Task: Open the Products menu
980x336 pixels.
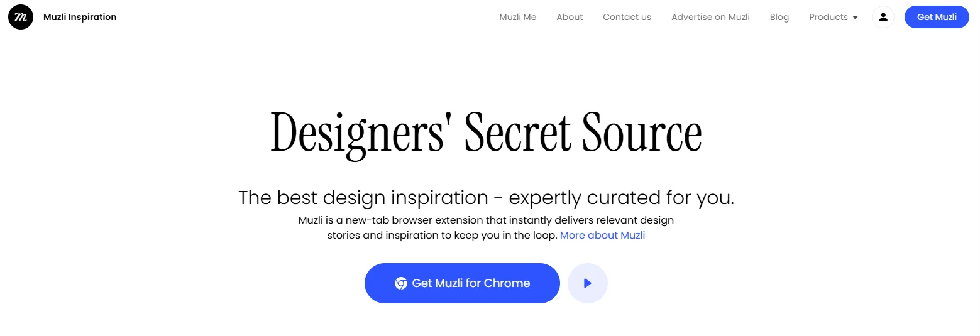Action: pyautogui.click(x=829, y=17)
